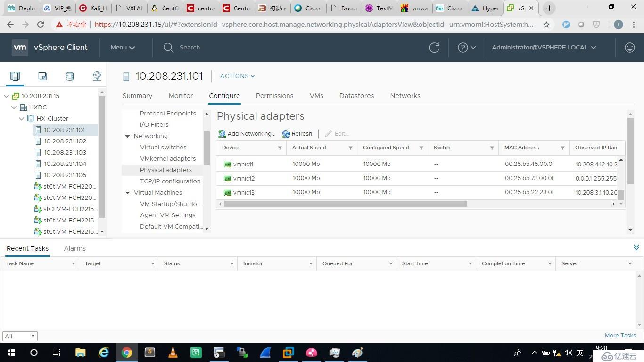
Task: Open the help question-mark menu
Action: pos(467,48)
